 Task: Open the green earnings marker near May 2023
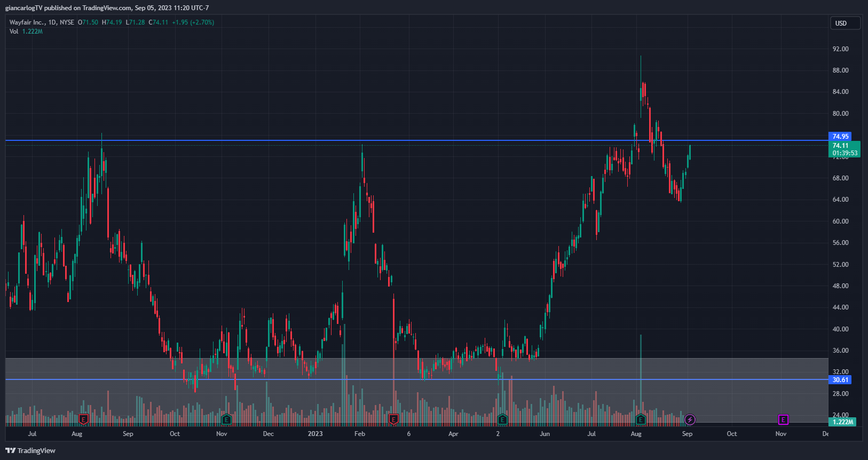(x=502, y=419)
